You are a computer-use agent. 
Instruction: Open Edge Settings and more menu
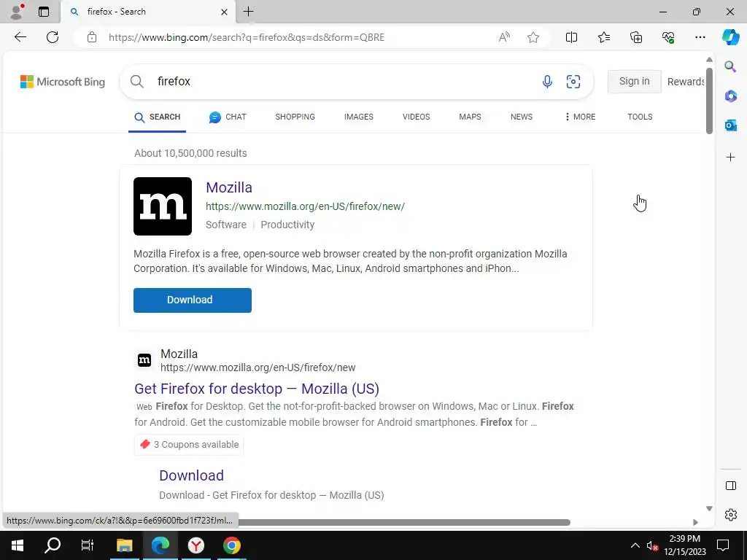click(x=700, y=37)
